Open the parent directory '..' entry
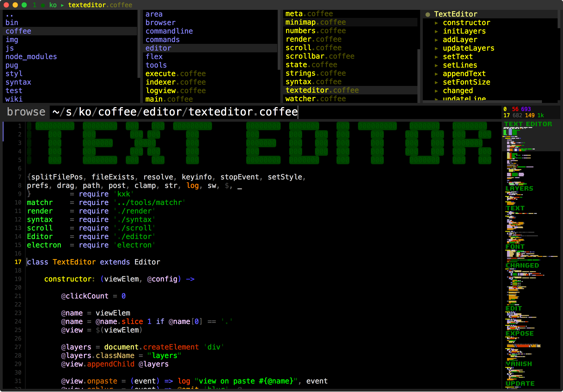This screenshot has height=392, width=563. coord(70,14)
